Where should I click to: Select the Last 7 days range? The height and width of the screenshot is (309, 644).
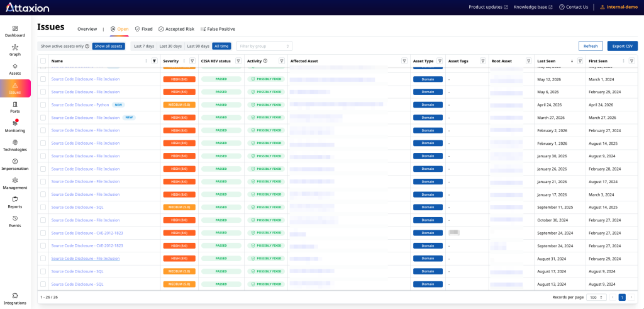tap(144, 46)
